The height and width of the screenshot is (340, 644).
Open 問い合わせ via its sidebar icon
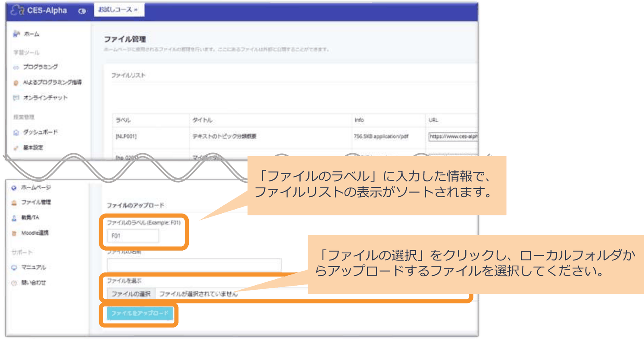[14, 283]
